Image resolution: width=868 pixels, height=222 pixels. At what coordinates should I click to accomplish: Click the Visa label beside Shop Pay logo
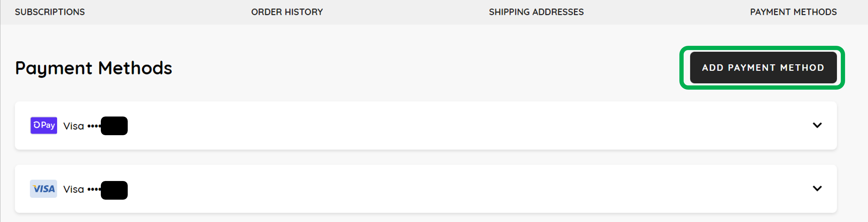(x=73, y=126)
